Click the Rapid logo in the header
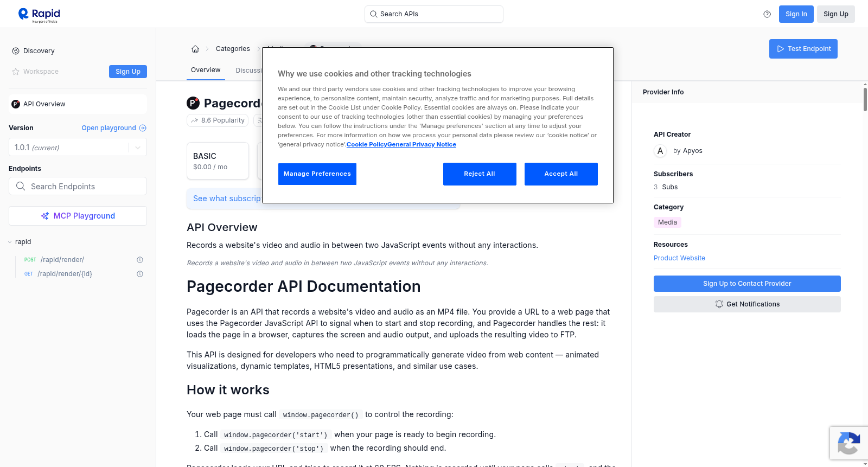 39,15
